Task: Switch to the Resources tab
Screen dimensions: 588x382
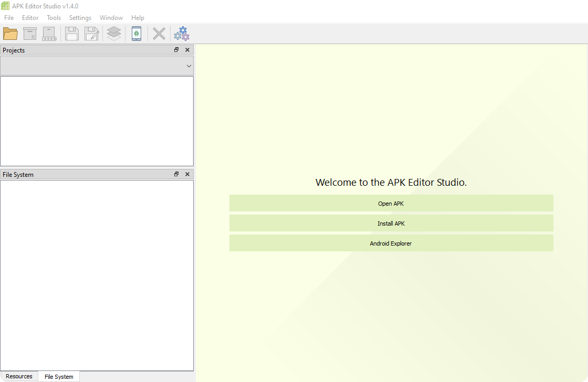Action: (19, 376)
